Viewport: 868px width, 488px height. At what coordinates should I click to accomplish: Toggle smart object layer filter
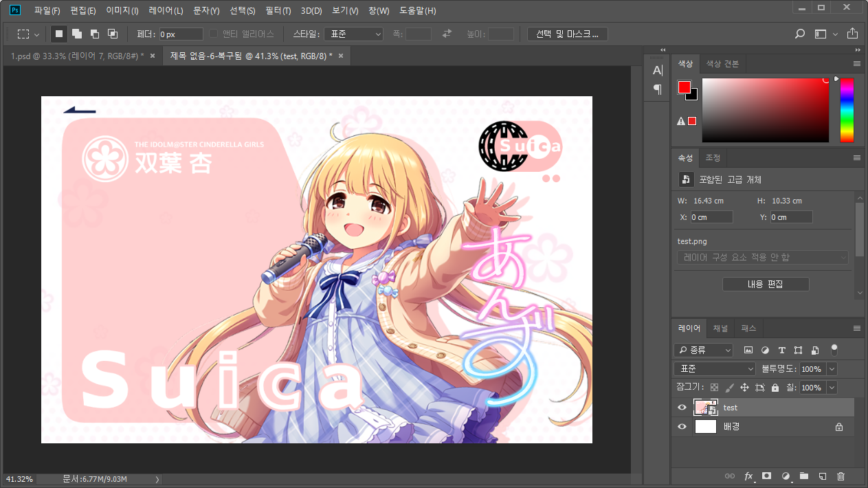pos(814,350)
